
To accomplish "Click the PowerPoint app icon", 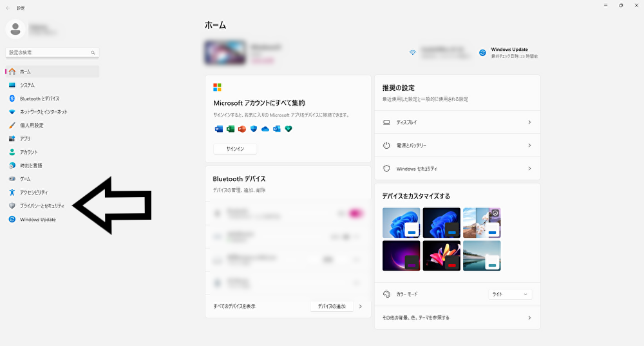I will (242, 129).
